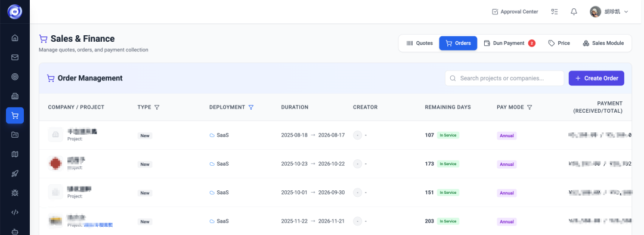Open the task checklist icon in the header

pyautogui.click(x=555, y=11)
